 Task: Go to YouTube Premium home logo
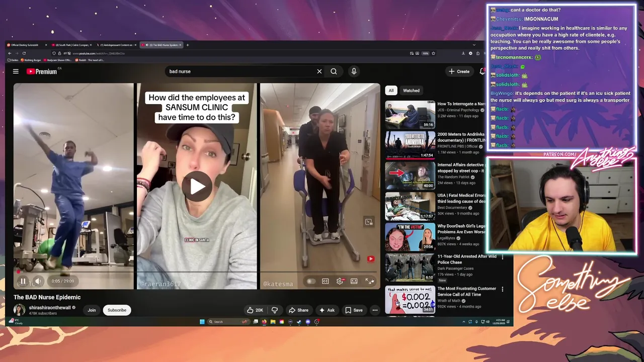click(42, 71)
